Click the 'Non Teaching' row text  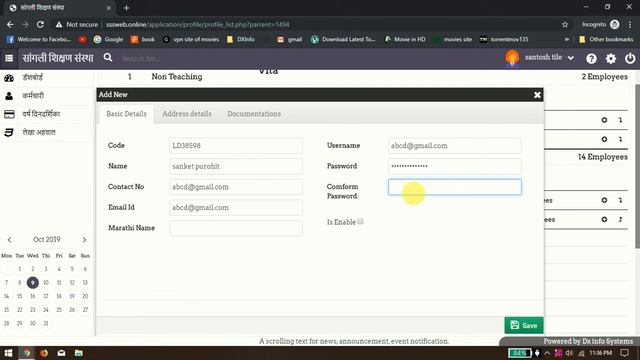[177, 77]
